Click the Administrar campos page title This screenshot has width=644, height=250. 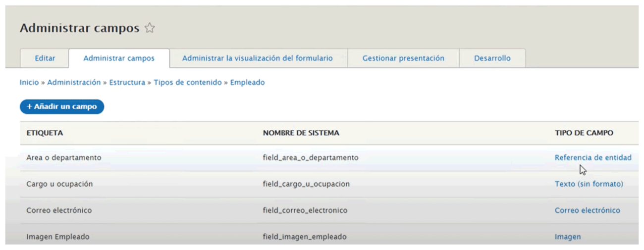[x=80, y=28]
